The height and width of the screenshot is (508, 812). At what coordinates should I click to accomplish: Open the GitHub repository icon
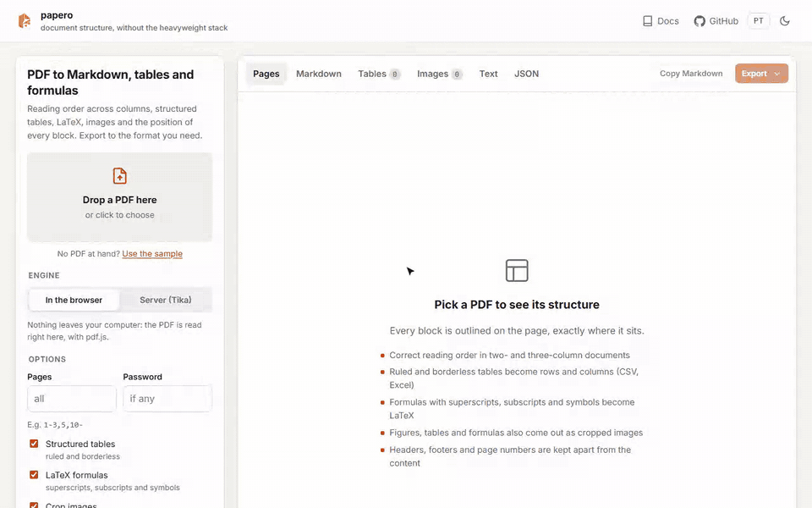point(700,21)
